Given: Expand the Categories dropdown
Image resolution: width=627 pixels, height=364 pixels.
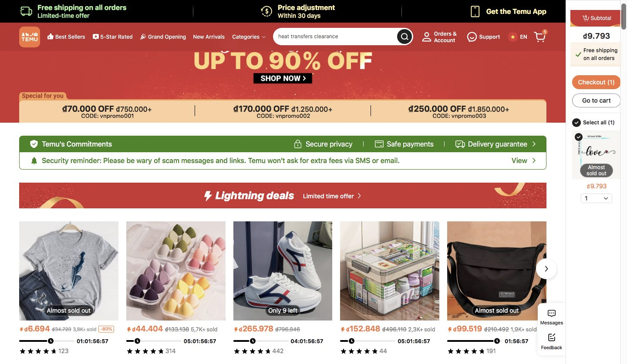Looking at the screenshot, I should 249,37.
